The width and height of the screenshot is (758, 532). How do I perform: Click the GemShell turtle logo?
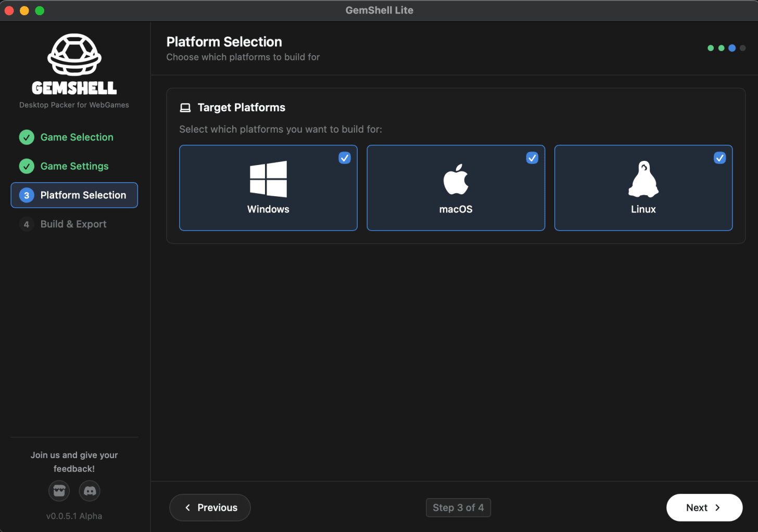click(x=74, y=55)
